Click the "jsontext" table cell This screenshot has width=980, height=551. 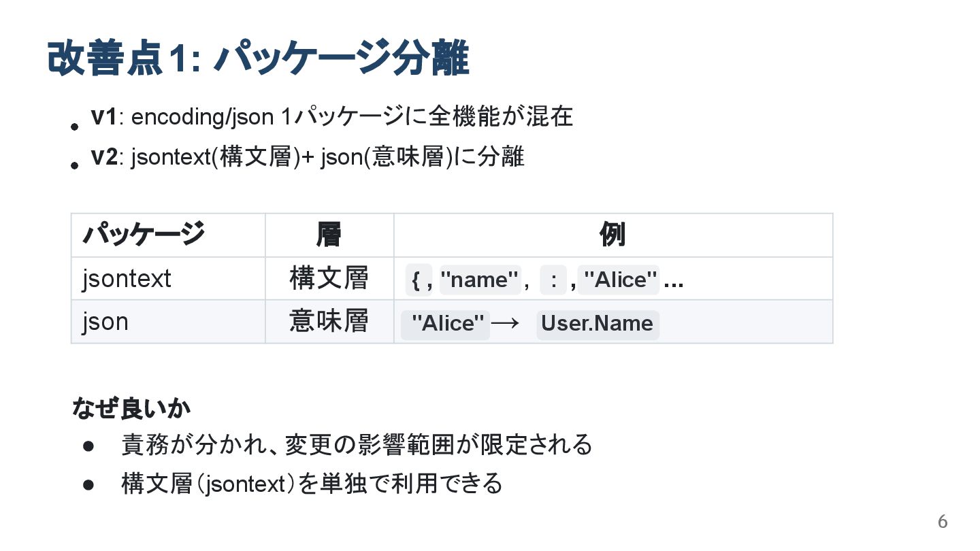coord(127,279)
